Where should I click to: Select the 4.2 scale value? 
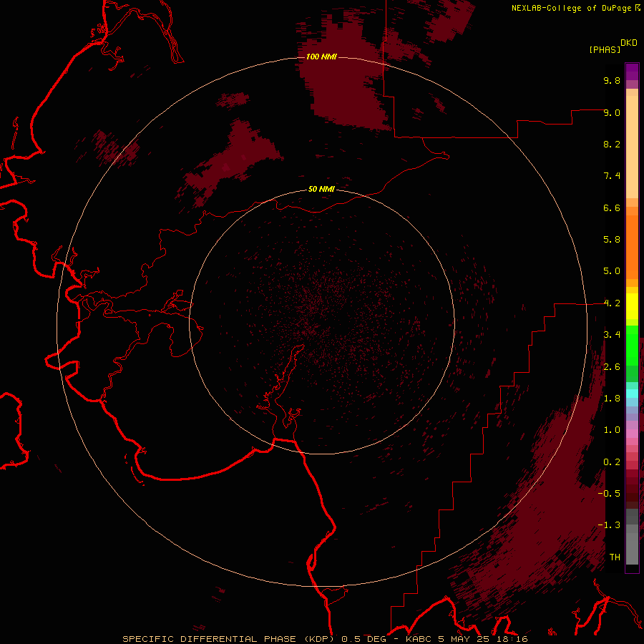tap(612, 303)
